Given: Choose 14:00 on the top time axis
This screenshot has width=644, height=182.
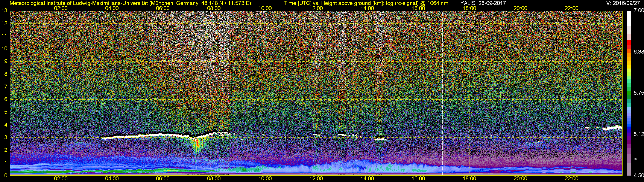Looking at the screenshot, I should (367, 8).
